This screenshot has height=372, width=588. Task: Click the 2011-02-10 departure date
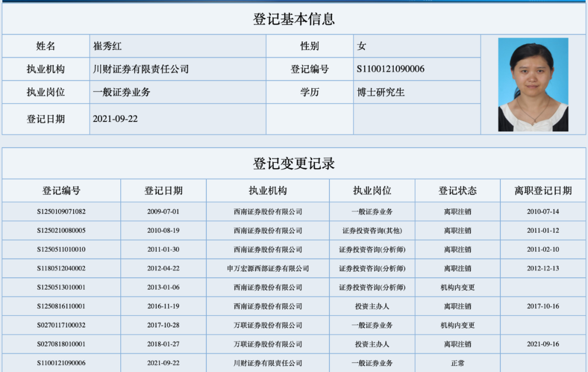coord(543,249)
